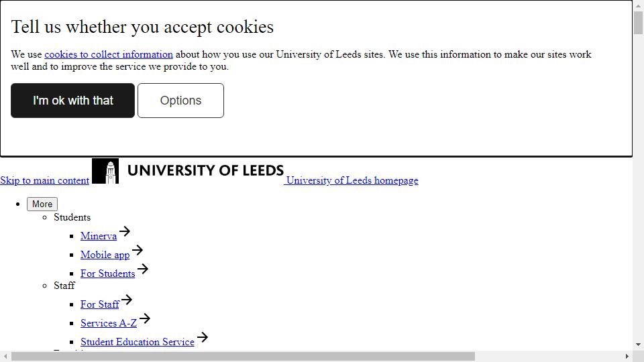
Task: Click the arrow icon next to Services A-Z
Action: pyautogui.click(x=145, y=318)
